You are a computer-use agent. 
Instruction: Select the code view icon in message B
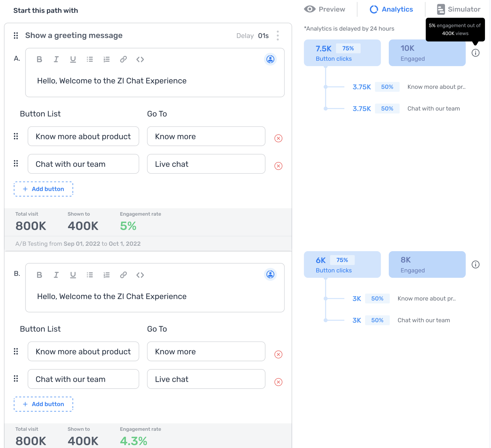pos(140,274)
